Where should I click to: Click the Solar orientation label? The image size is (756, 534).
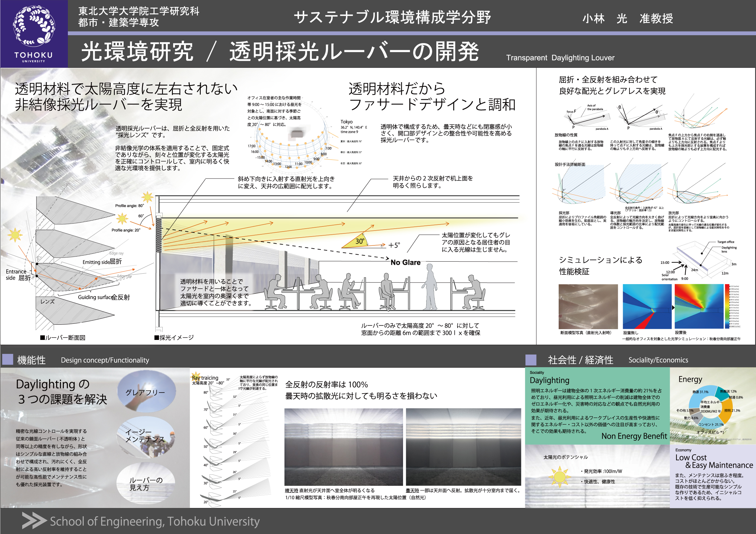coord(669,277)
